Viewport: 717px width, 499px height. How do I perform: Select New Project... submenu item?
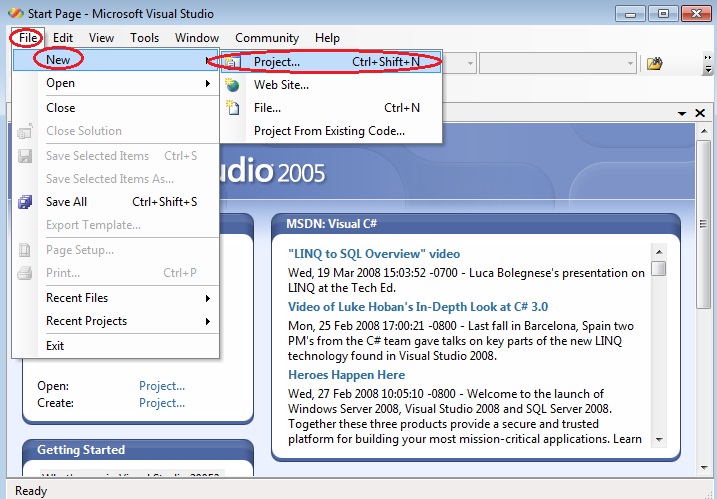click(331, 62)
